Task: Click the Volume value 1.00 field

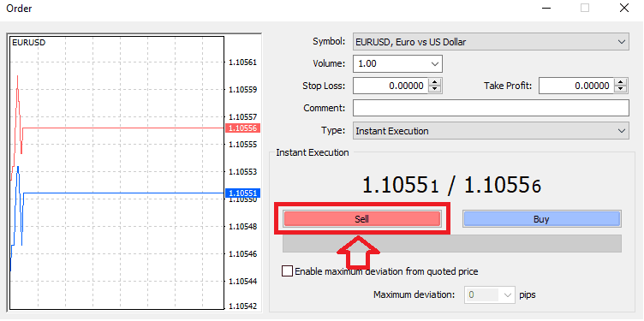Action: point(391,64)
